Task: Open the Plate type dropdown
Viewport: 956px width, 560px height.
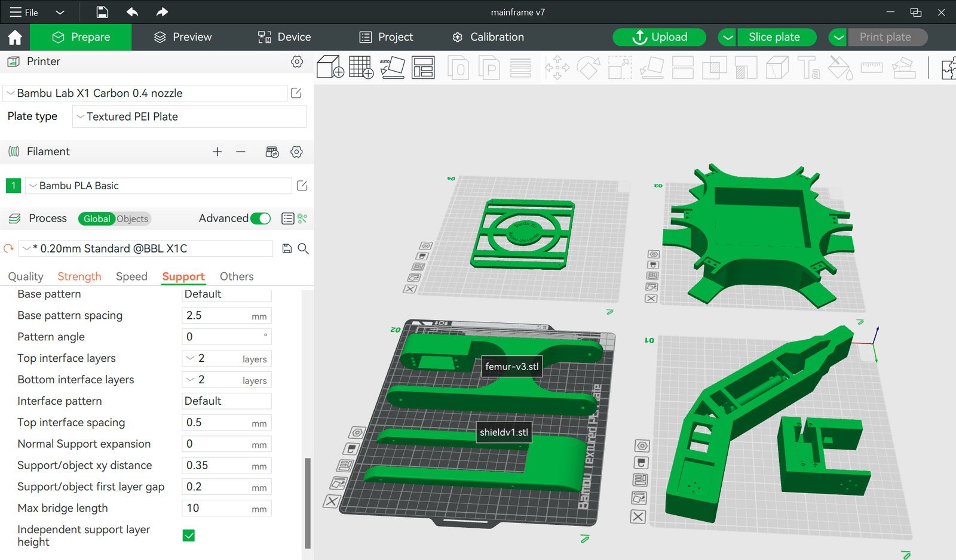Action: [189, 116]
